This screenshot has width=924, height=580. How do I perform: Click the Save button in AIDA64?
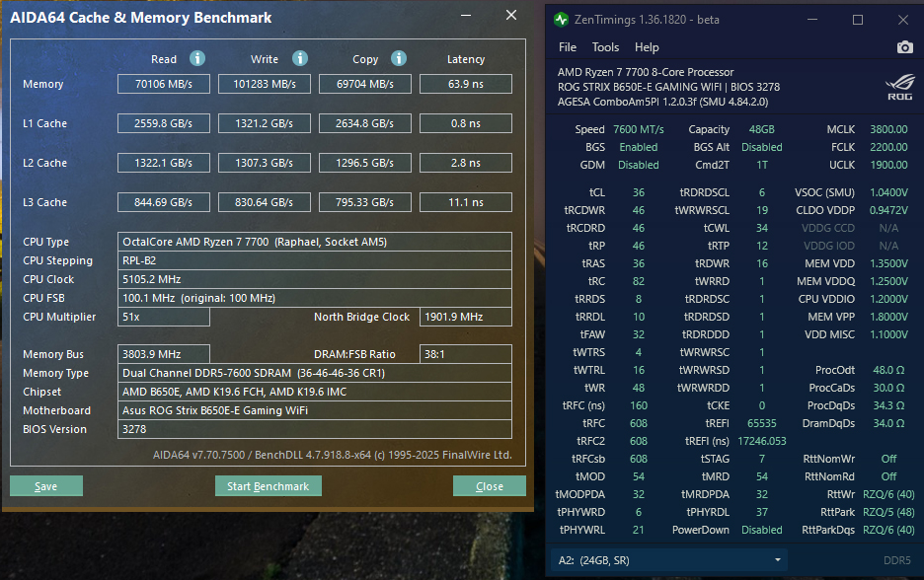click(46, 485)
